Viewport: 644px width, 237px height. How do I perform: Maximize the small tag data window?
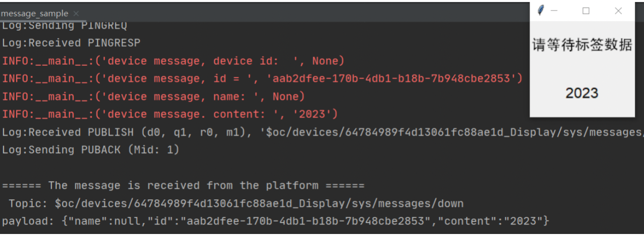pyautogui.click(x=586, y=11)
